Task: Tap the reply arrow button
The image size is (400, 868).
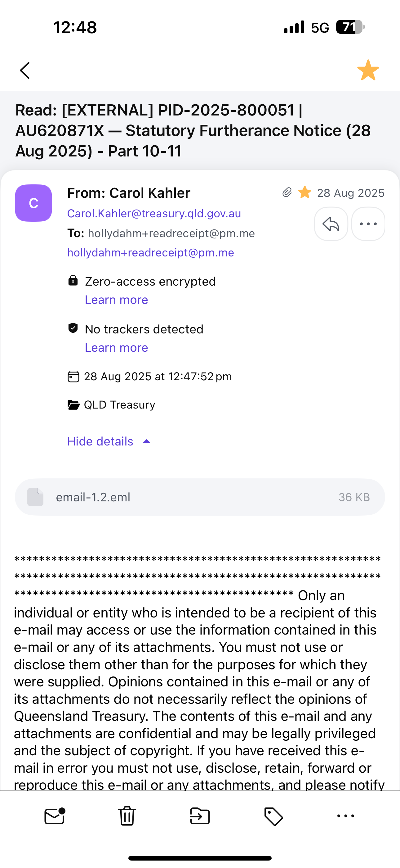Action: click(331, 224)
